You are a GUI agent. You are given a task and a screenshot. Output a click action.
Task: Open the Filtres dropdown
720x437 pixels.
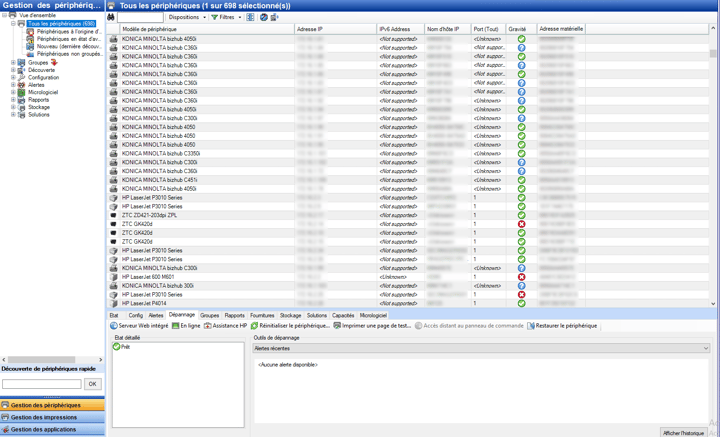pyautogui.click(x=226, y=17)
